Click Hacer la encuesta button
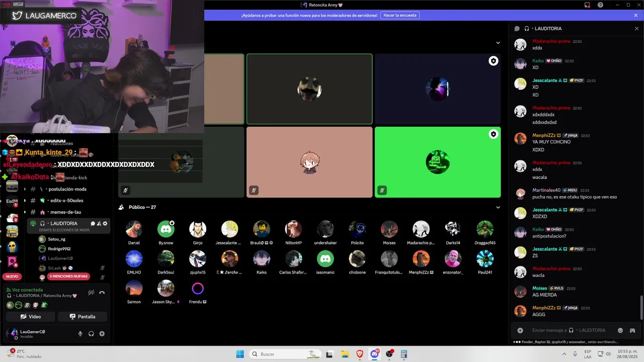 400,16
